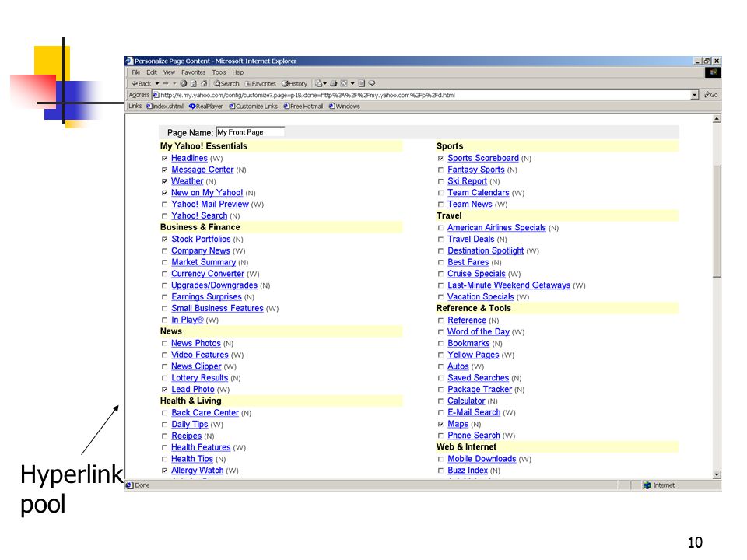Uncheck the Sports Scoreboard checkbox
The image size is (747, 560).
point(440,158)
